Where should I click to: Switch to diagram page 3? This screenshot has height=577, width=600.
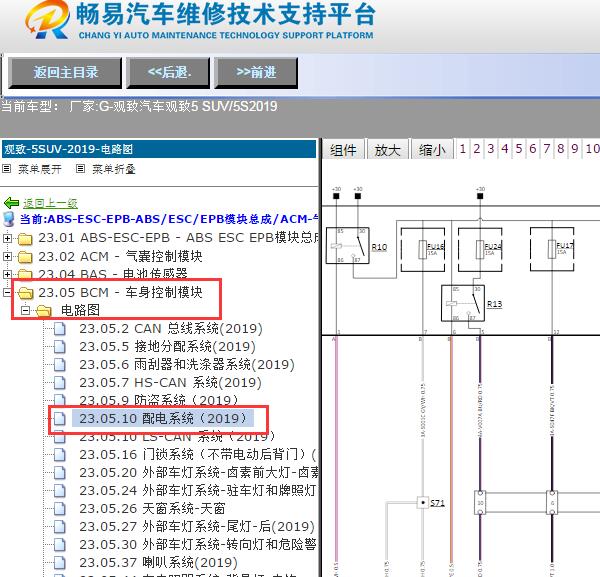491,148
